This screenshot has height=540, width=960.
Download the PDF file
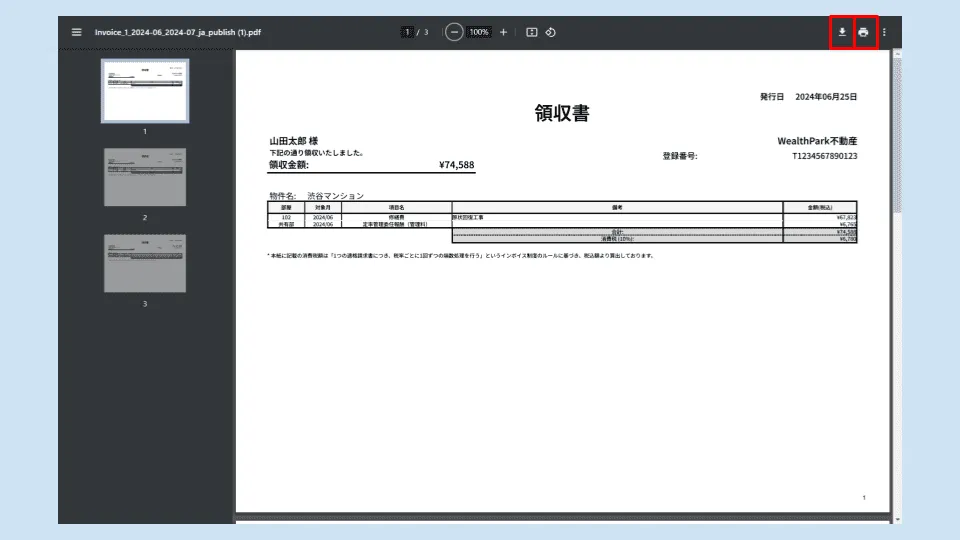point(842,32)
